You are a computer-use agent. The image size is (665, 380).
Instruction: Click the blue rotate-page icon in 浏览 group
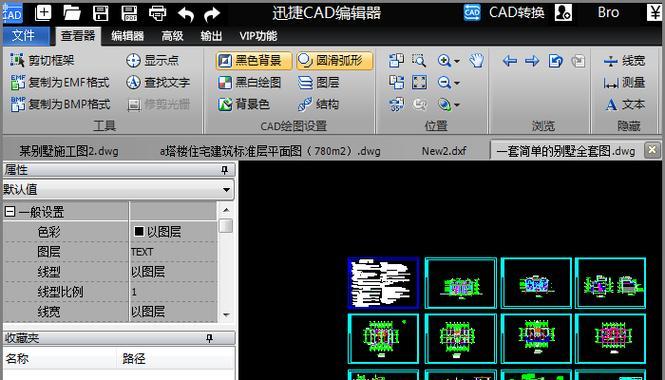coord(555,61)
